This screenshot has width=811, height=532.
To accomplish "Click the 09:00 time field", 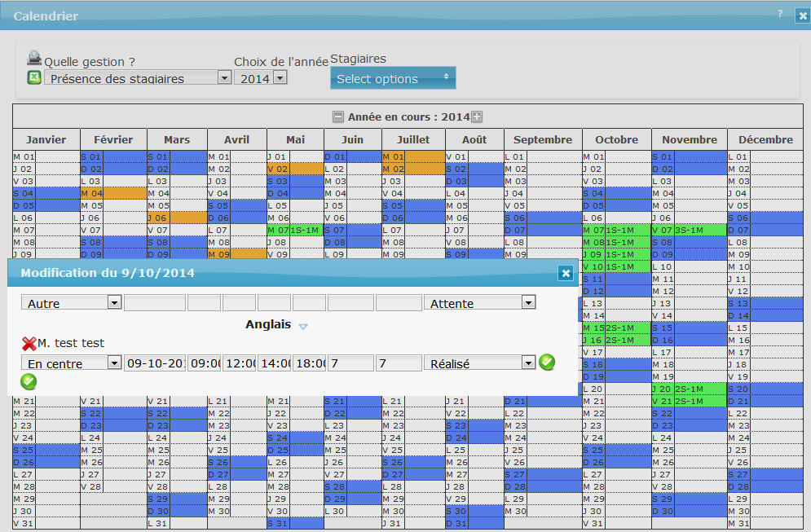I will click(x=205, y=363).
